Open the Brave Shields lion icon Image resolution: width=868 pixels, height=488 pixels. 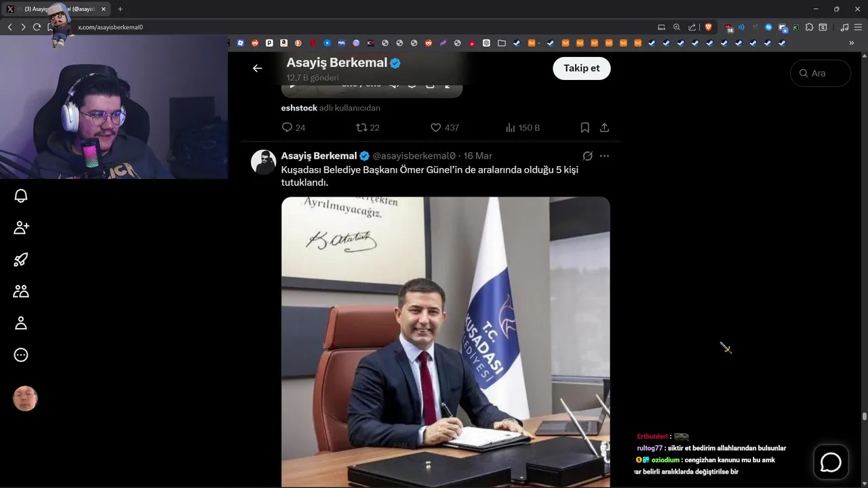click(x=709, y=27)
